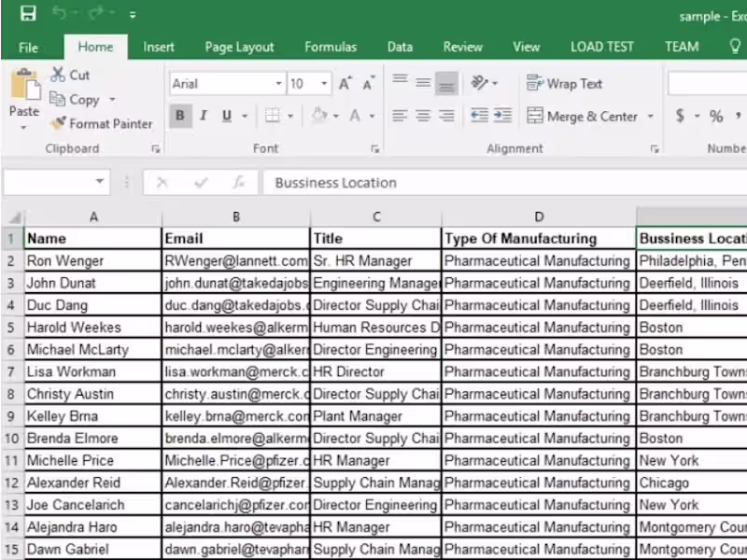Activate the Format Painter brush
The height and width of the screenshot is (560, 747).
59,124
